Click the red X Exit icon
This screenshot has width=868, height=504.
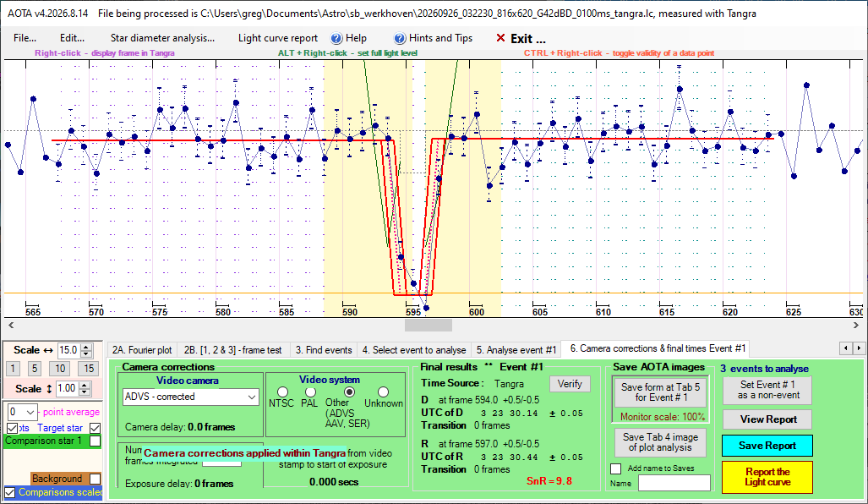pyautogui.click(x=500, y=38)
